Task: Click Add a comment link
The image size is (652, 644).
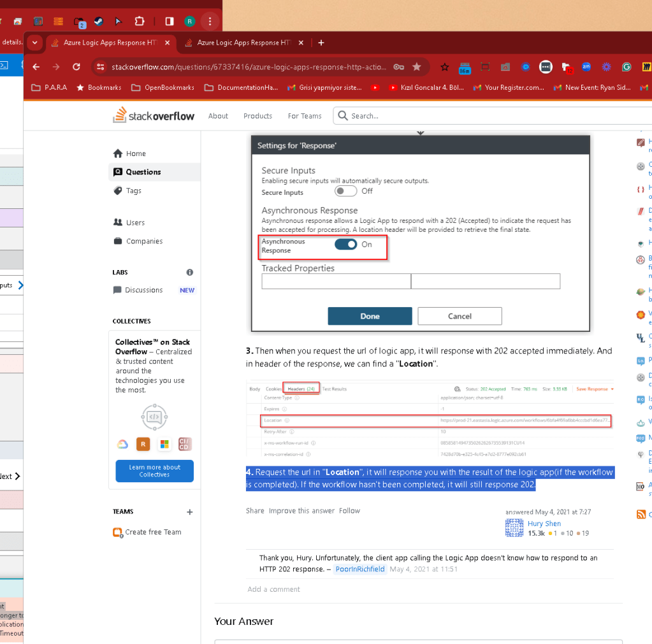Action: (x=273, y=589)
